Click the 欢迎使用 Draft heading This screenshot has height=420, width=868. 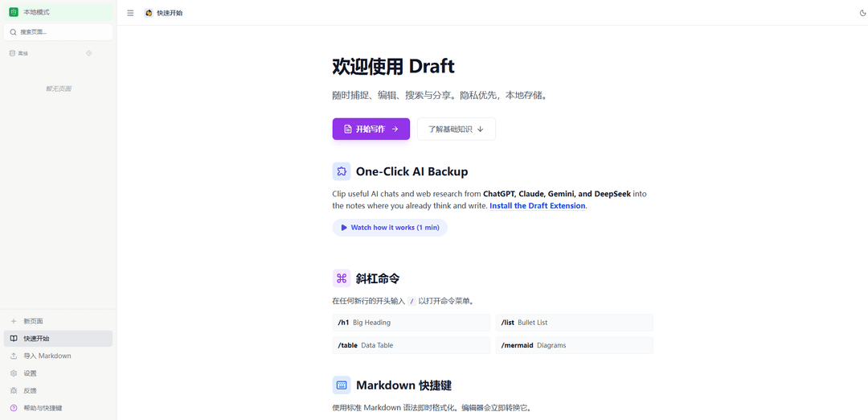coord(393,67)
